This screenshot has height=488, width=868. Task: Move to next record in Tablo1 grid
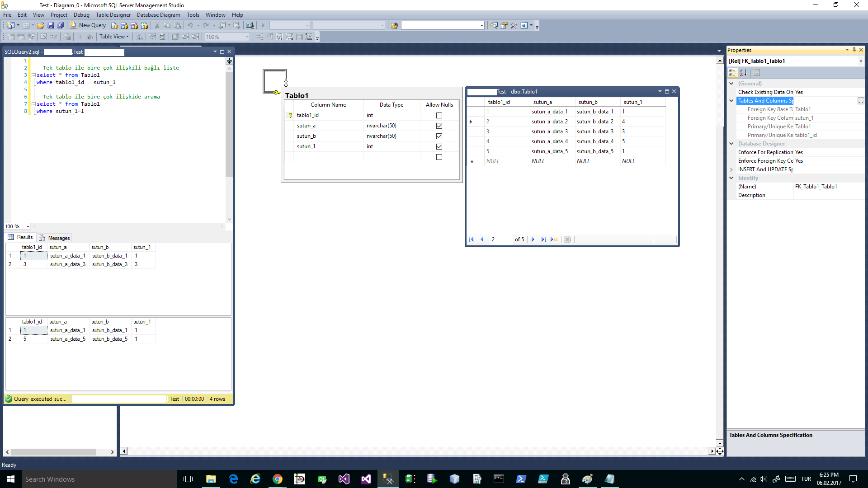click(x=533, y=239)
